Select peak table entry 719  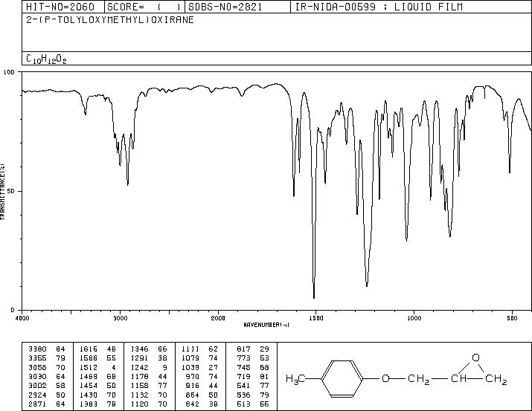tap(243, 376)
